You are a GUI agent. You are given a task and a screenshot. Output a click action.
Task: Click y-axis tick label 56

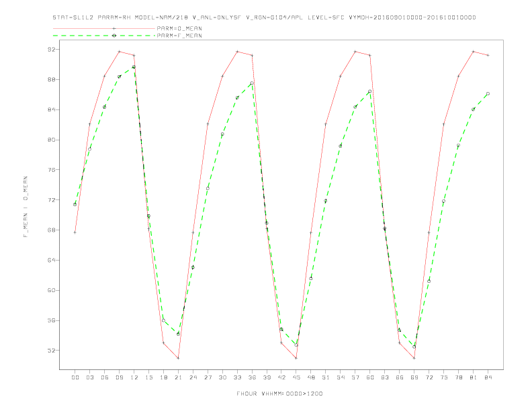point(51,320)
